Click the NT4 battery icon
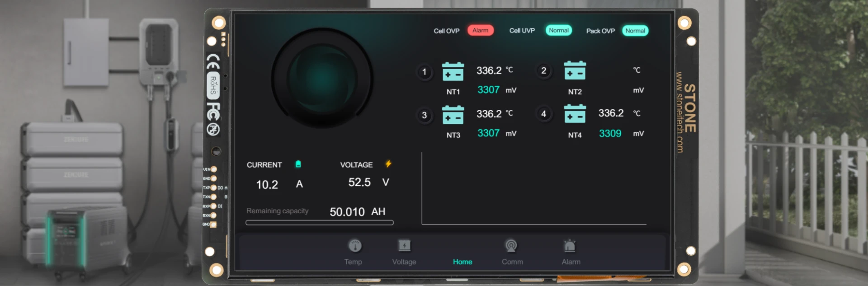 (x=575, y=114)
